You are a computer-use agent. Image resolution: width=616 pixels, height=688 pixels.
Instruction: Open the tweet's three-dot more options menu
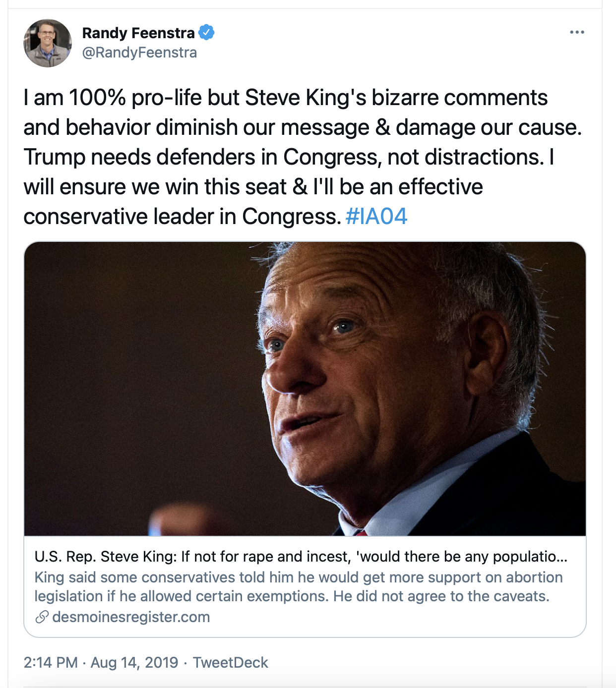tap(577, 32)
